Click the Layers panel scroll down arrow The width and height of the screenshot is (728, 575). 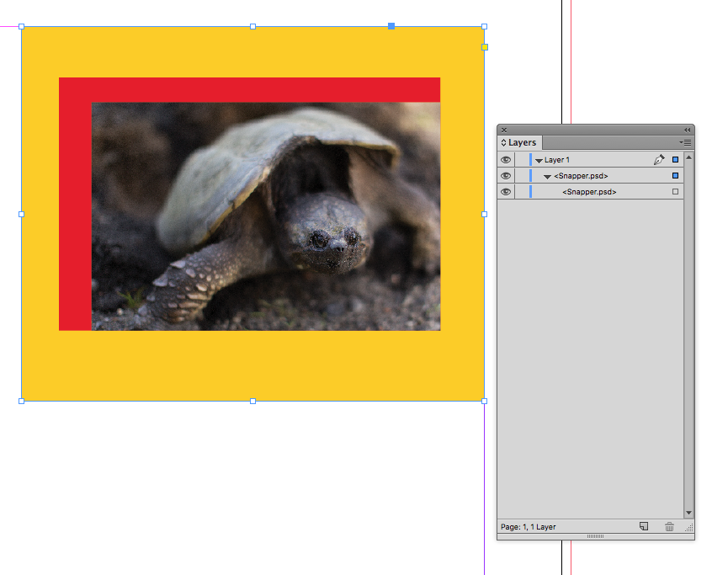tap(688, 513)
